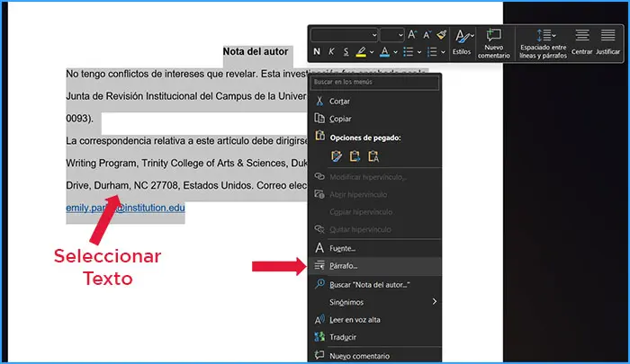Click the Justificar alignment button

click(607, 41)
